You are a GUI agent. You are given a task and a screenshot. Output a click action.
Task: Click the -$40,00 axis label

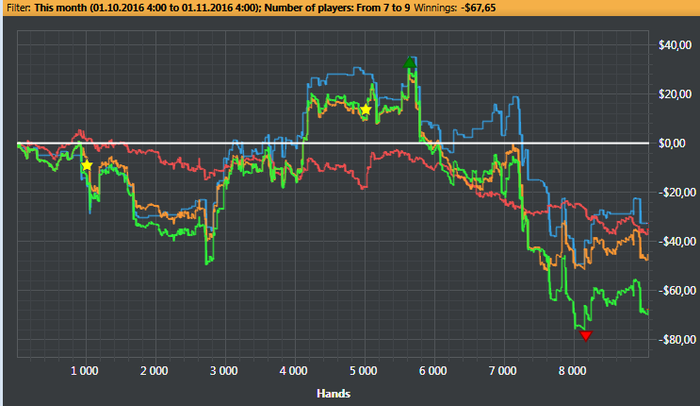coord(677,241)
